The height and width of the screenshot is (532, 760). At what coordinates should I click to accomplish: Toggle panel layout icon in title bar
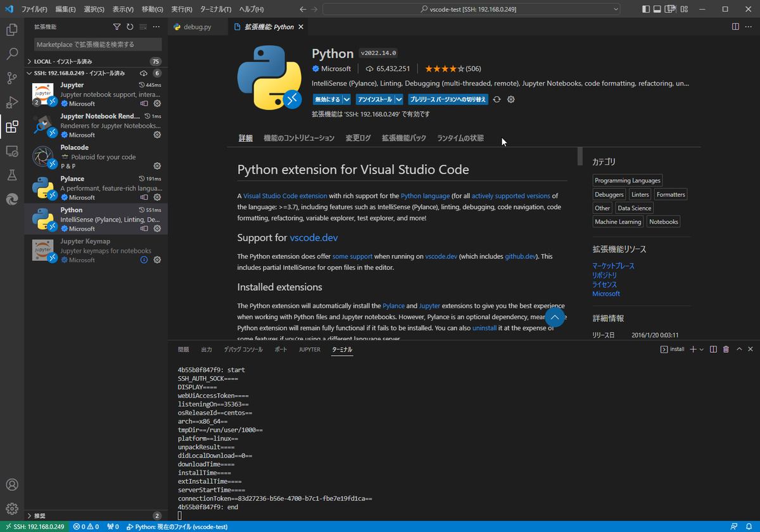point(658,9)
